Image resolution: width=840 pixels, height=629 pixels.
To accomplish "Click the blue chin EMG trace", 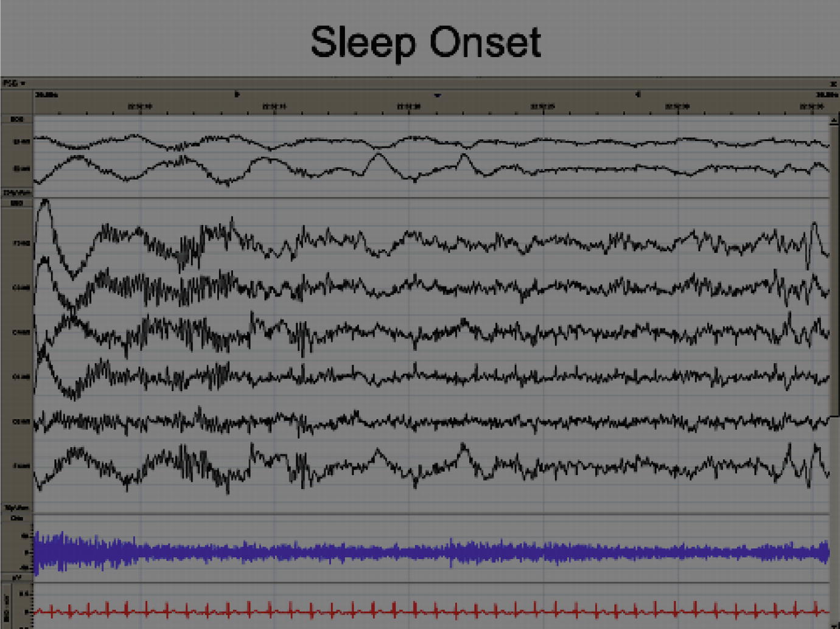I will coord(432,552).
